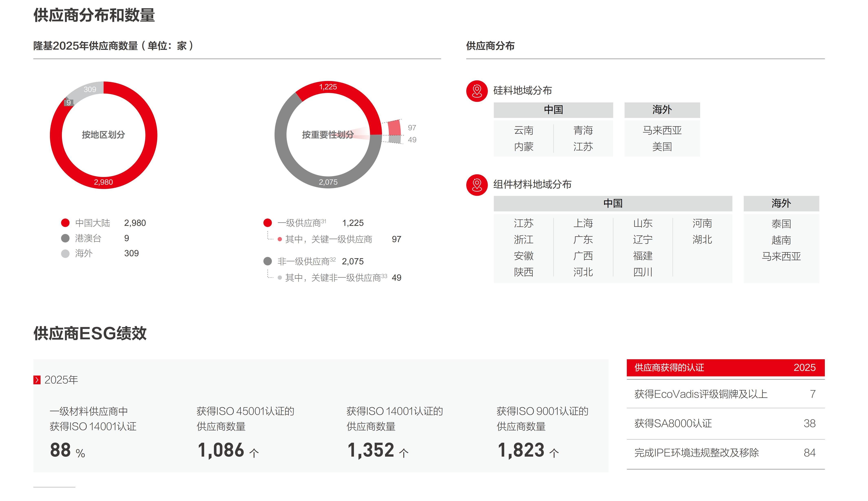Click the 2,075 gray segment of the importance donut

click(328, 182)
